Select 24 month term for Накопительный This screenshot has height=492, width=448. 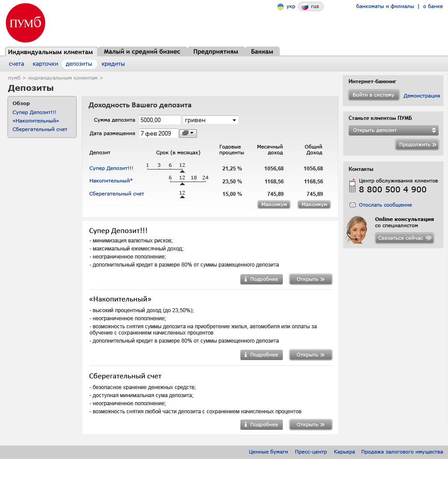point(205,178)
